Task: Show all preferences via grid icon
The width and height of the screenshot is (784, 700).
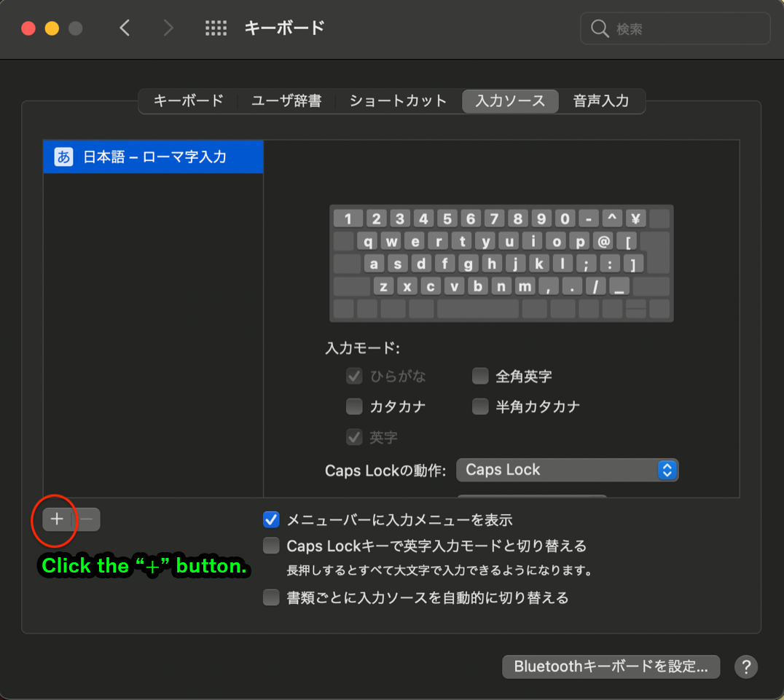Action: click(x=216, y=28)
